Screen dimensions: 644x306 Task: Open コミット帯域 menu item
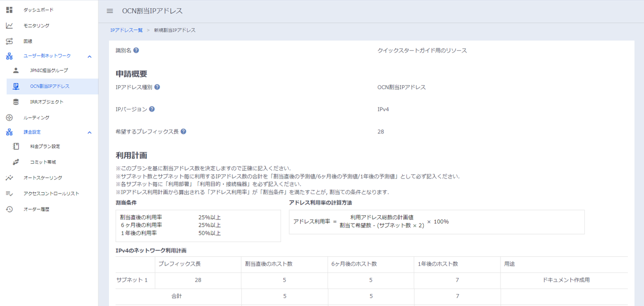43,162
